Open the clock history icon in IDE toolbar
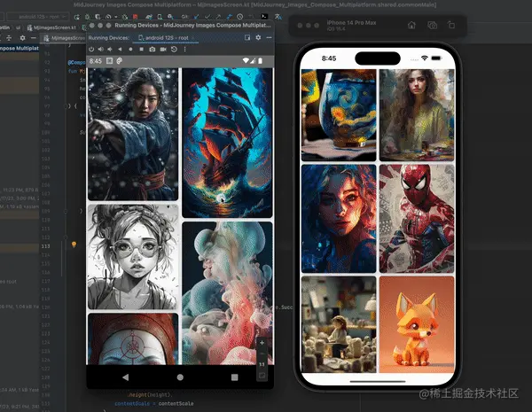The height and width of the screenshot is (412, 532). 240,16
